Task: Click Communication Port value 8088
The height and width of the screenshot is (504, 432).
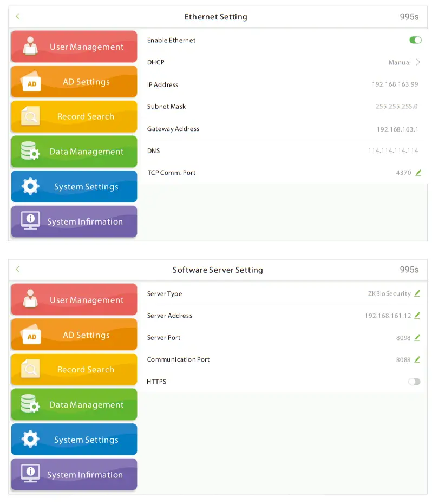Action: 403,359
